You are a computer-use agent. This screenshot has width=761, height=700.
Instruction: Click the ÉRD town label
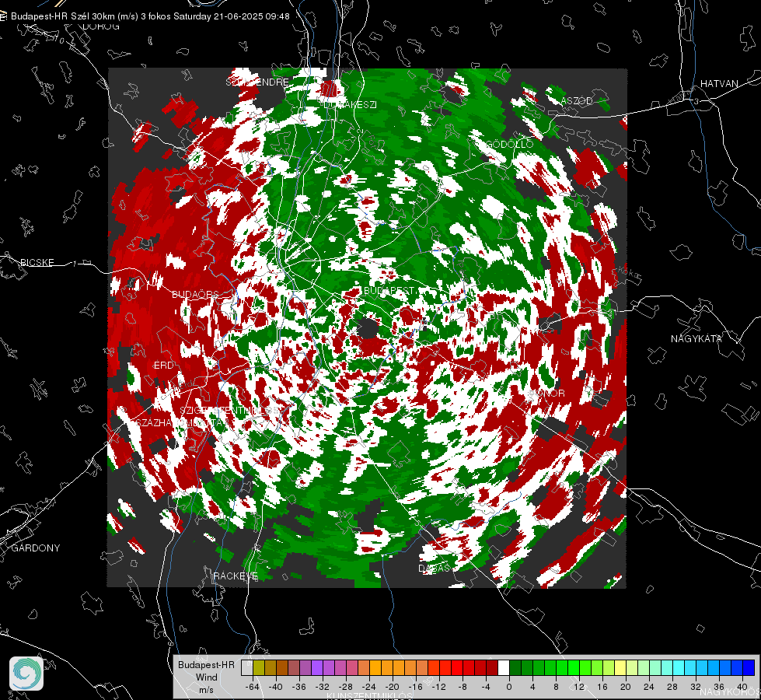point(163,366)
